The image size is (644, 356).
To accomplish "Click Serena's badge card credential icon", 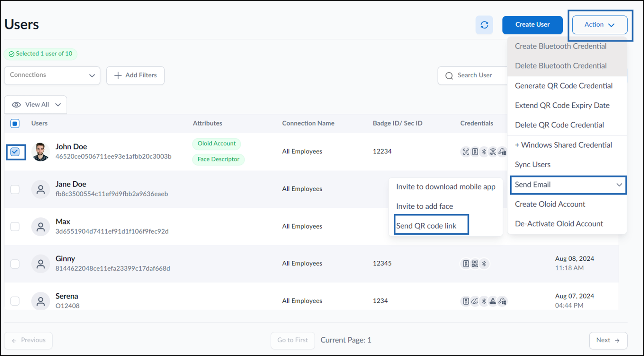I will point(466,301).
